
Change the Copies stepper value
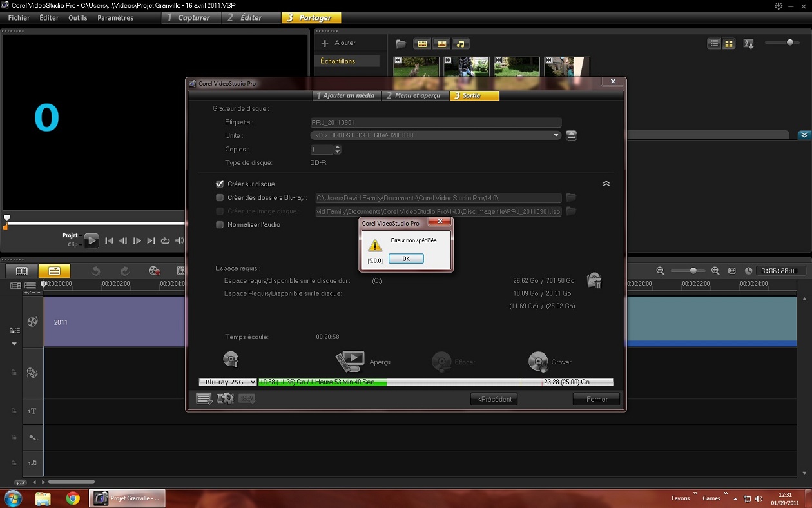tap(338, 150)
